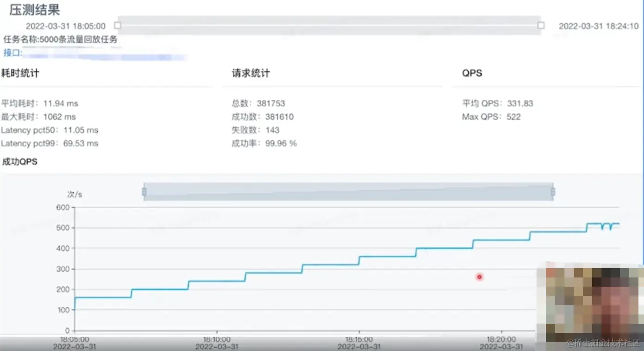Click the 最大耗时 1062 ms value

(38, 117)
